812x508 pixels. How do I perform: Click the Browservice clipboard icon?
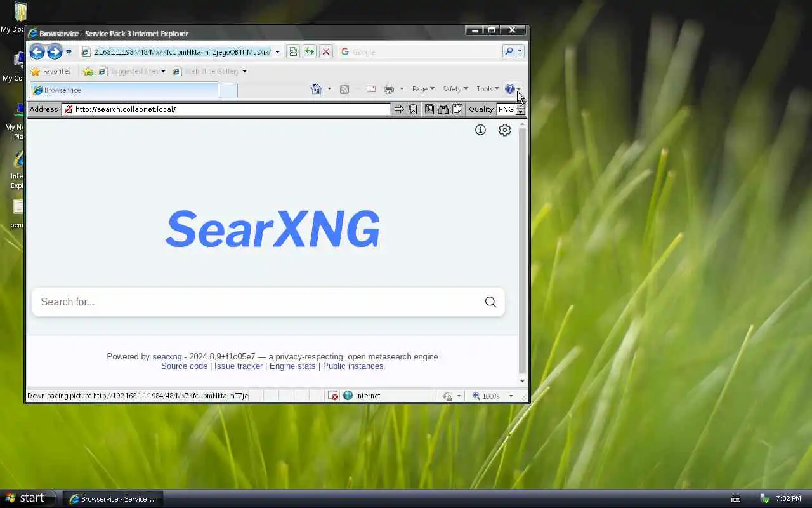[x=457, y=109]
